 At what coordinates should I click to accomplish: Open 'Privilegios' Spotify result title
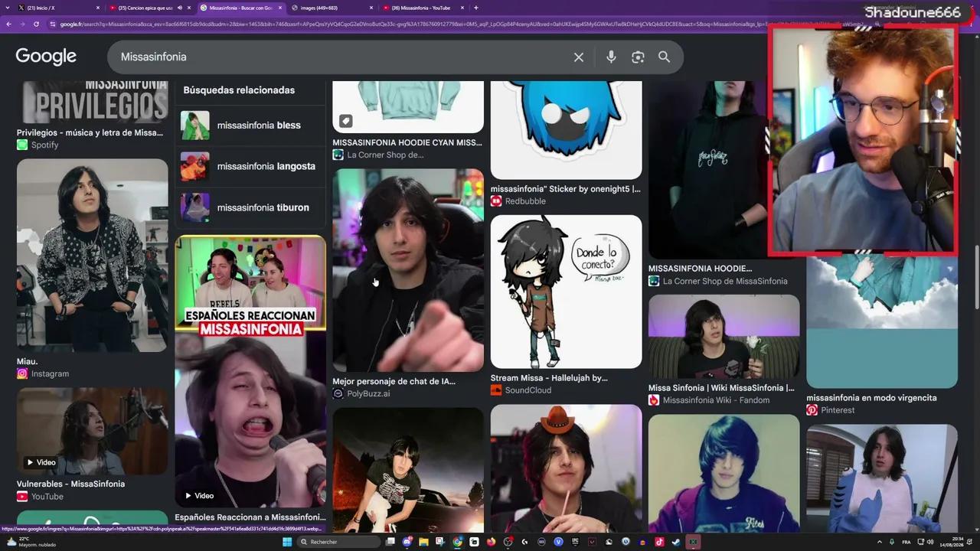point(90,132)
